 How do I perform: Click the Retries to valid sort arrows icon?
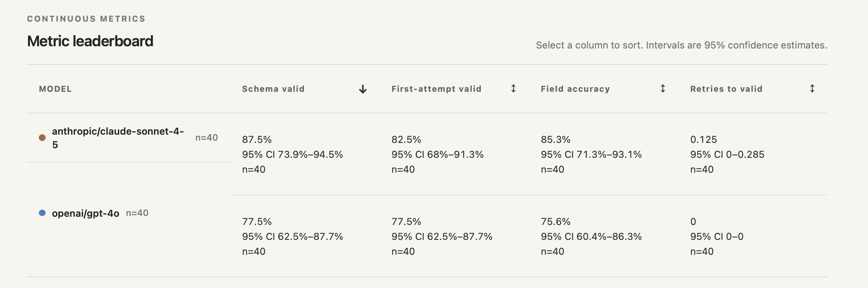coord(812,89)
